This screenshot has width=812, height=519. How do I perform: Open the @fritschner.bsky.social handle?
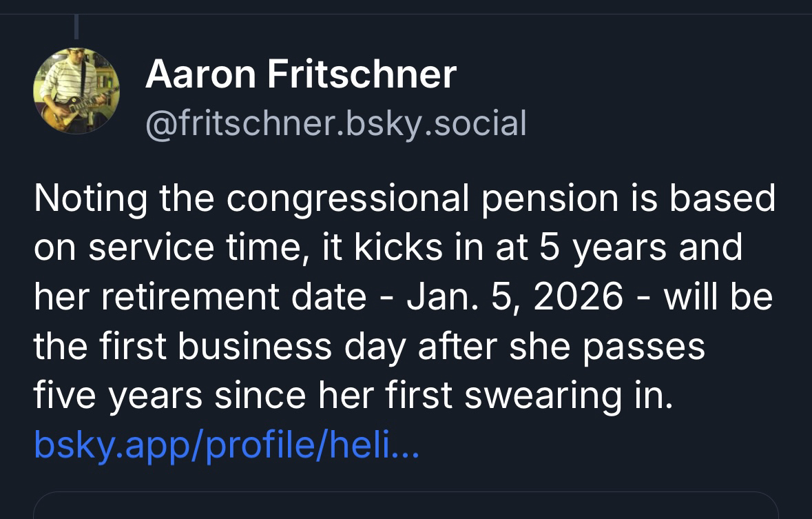pyautogui.click(x=335, y=123)
